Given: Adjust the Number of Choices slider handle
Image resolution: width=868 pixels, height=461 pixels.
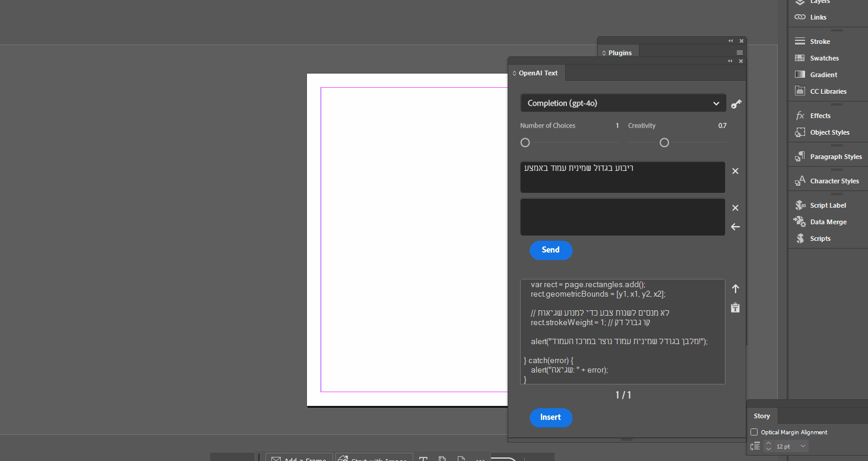Looking at the screenshot, I should (x=525, y=142).
